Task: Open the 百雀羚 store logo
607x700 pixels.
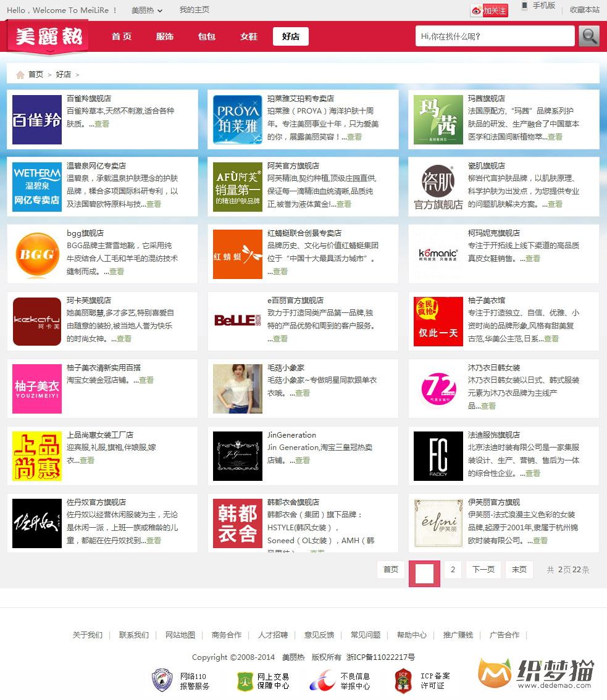Action: pos(37,120)
